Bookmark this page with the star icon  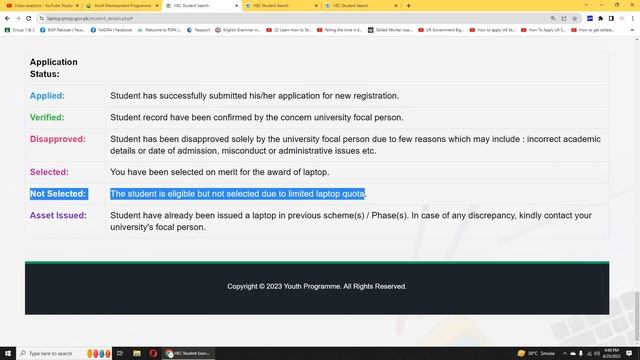(x=575, y=18)
